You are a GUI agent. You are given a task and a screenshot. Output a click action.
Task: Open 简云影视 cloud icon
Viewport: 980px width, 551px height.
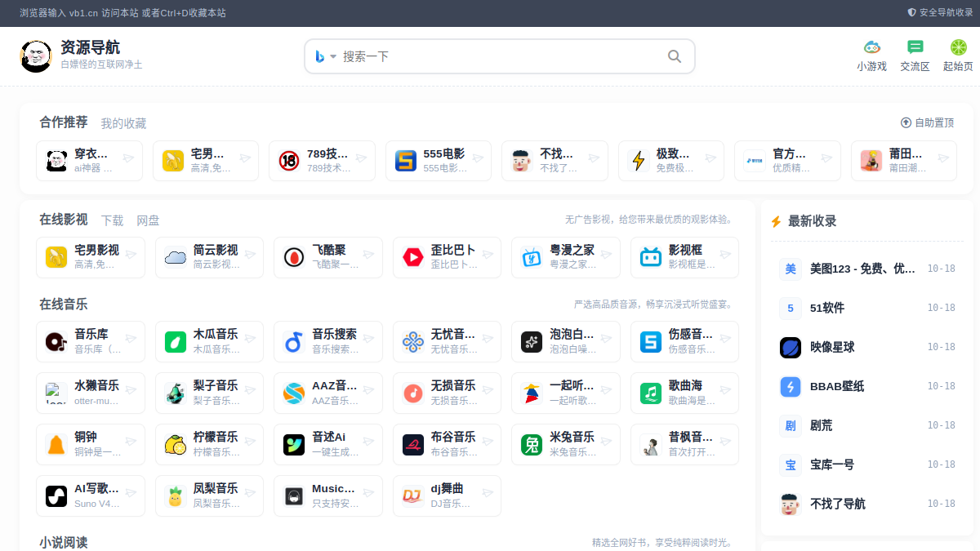(x=176, y=257)
